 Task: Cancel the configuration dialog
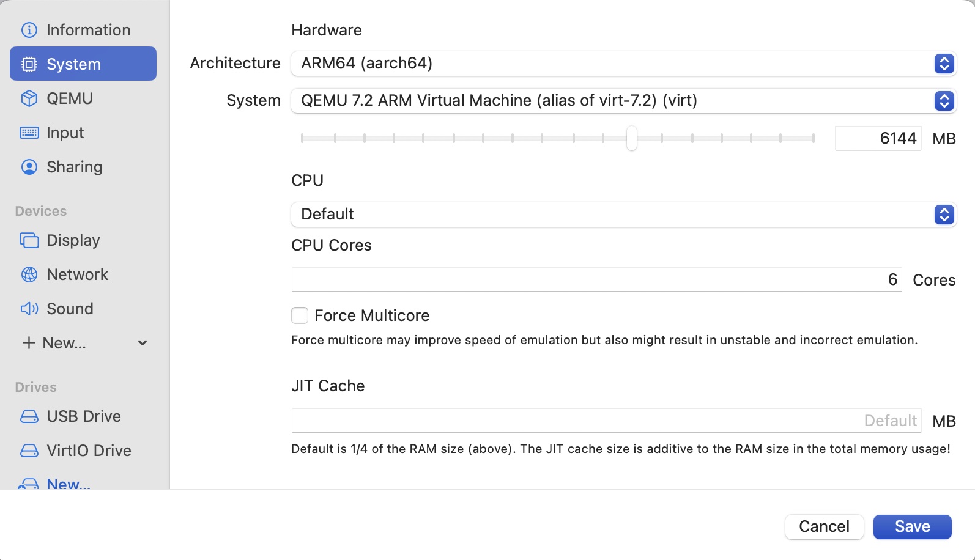(x=824, y=526)
